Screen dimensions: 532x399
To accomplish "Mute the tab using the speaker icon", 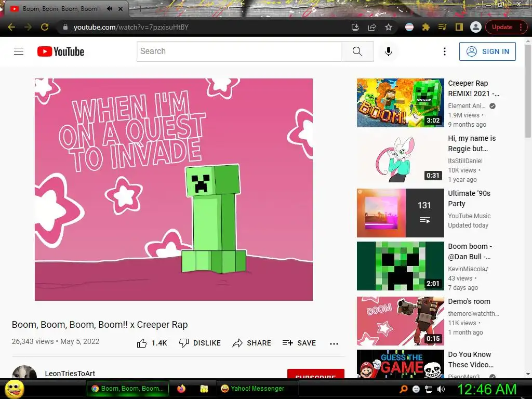I will click(x=109, y=9).
